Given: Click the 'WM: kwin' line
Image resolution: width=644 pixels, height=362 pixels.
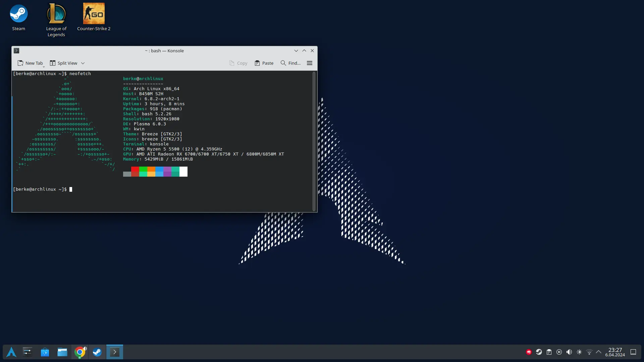Looking at the screenshot, I should [x=134, y=129].
